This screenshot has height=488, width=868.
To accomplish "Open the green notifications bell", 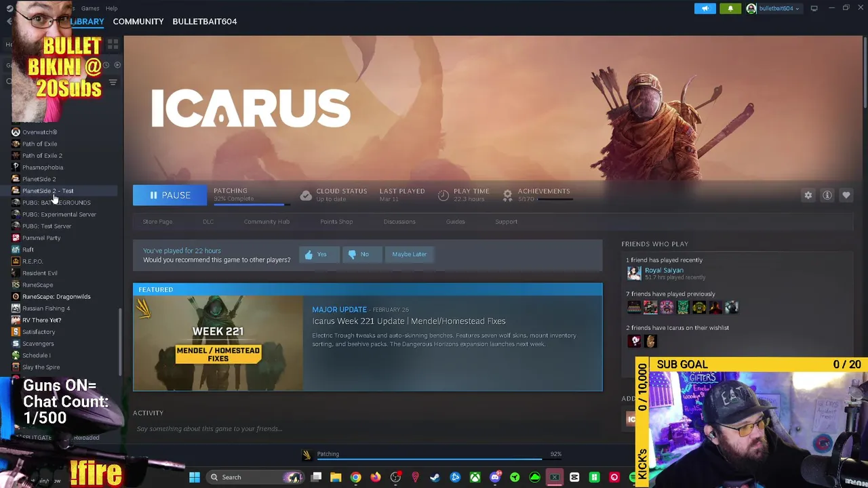I will [x=730, y=8].
